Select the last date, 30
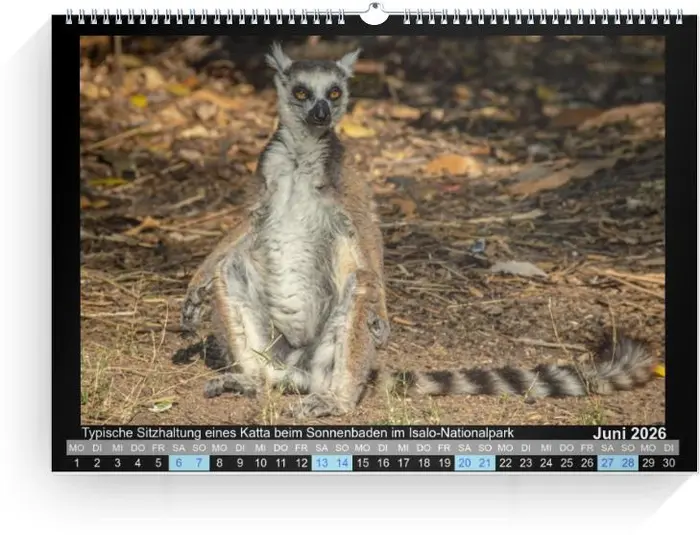700x535 pixels. 669,463
